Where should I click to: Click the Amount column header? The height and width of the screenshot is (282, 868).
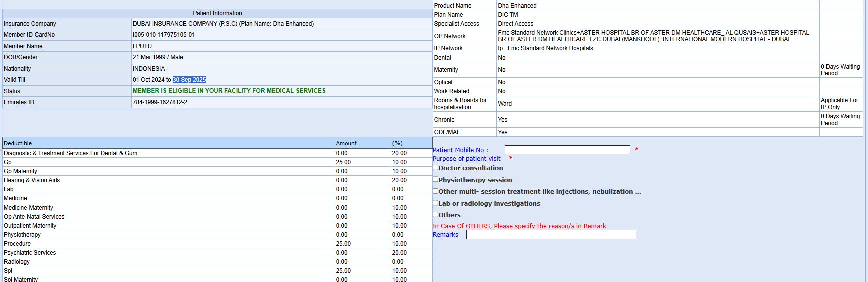346,143
